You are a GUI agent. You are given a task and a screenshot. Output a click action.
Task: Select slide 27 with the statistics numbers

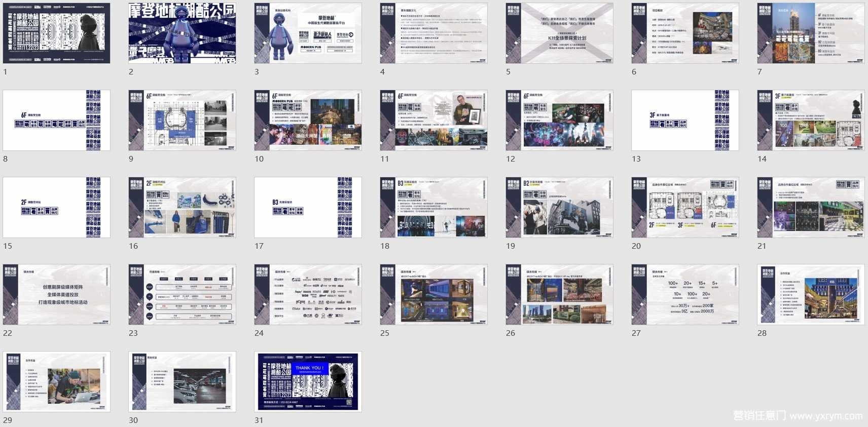point(685,295)
